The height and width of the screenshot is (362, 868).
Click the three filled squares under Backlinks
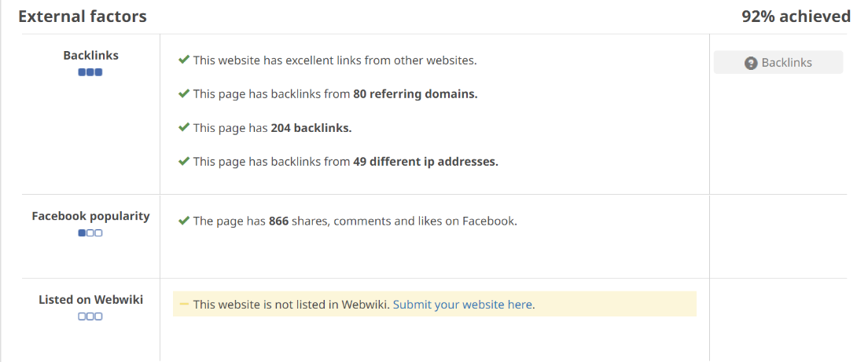(x=90, y=72)
